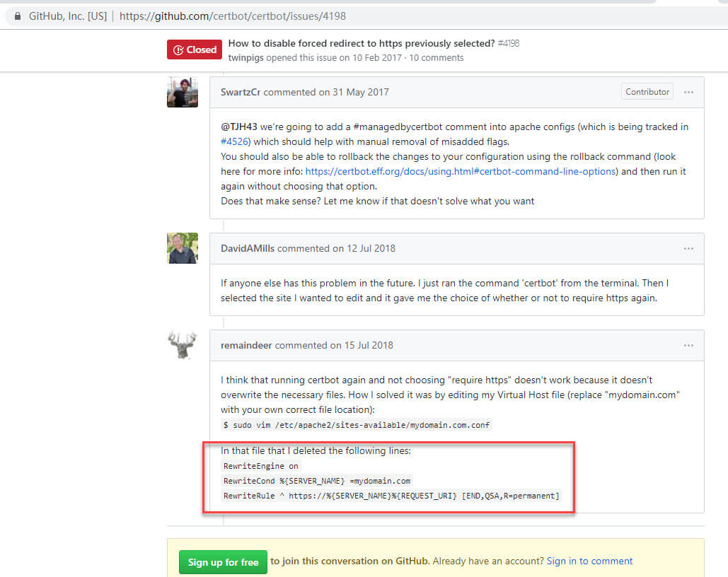Open SwartzCr's avatar thumbnail
This screenshot has width=728, height=577.
tap(183, 92)
